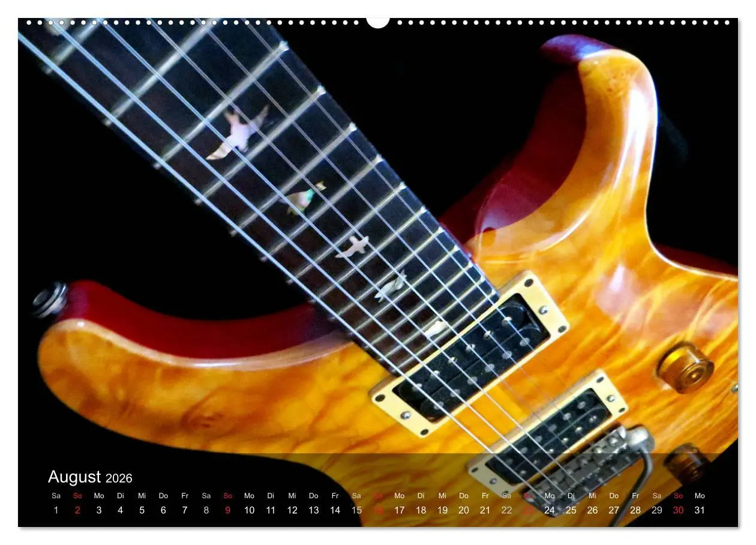Click the final date 31
The width and height of the screenshot is (756, 545).
point(700,510)
